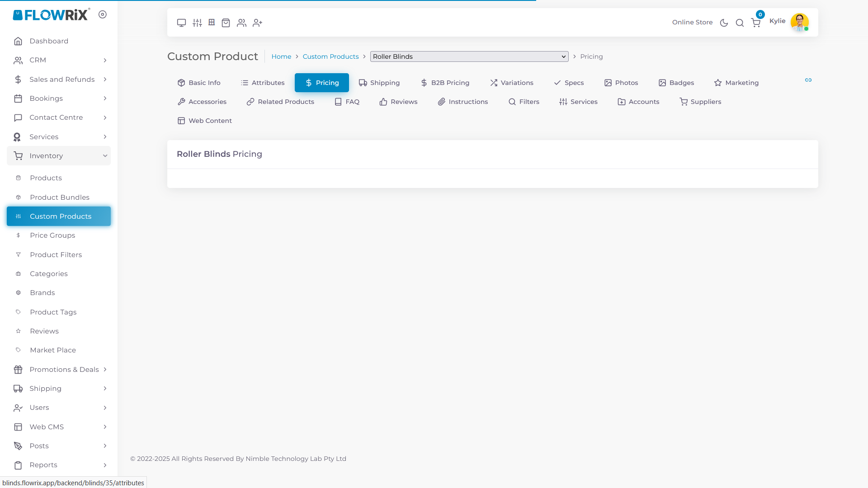Click the copy link icon near Pricing panel

click(808, 80)
